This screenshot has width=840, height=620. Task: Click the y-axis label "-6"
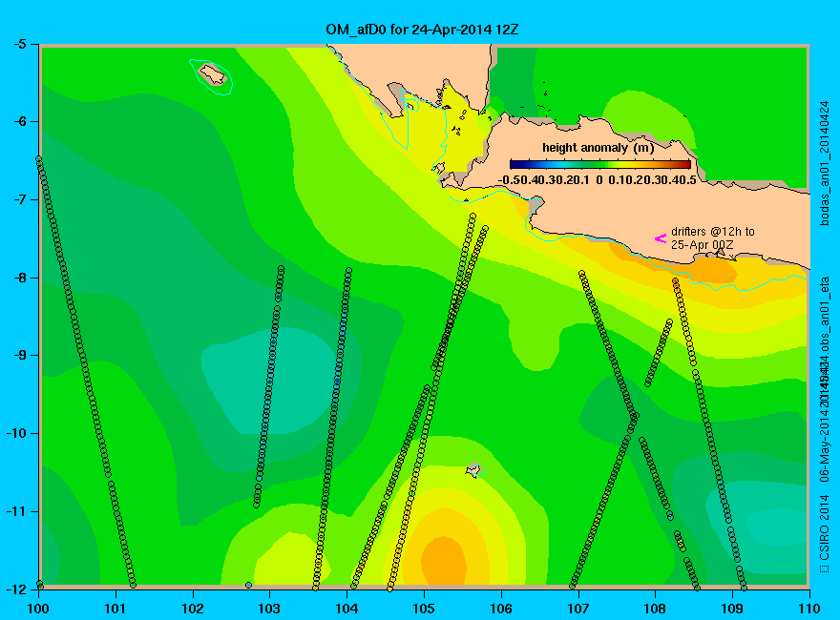19,121
